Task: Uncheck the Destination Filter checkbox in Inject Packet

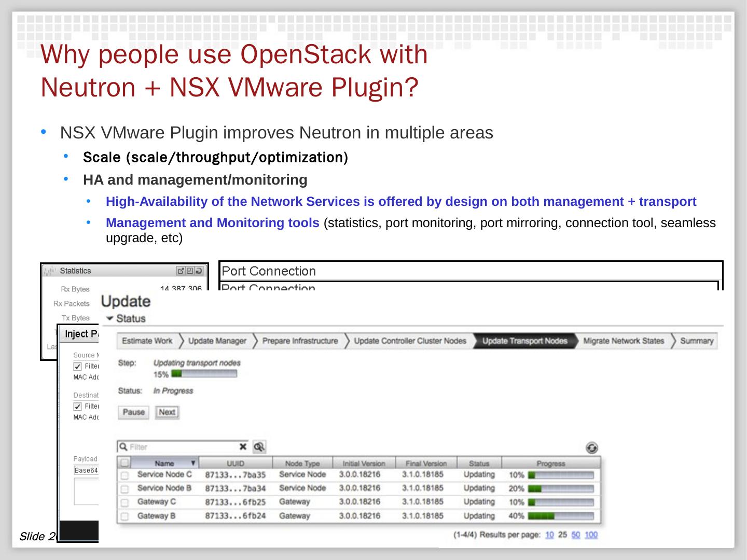Action: (x=78, y=407)
